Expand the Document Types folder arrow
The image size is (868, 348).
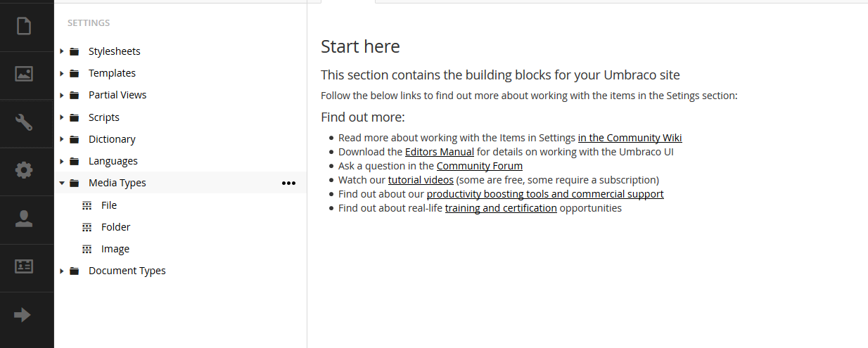62,271
